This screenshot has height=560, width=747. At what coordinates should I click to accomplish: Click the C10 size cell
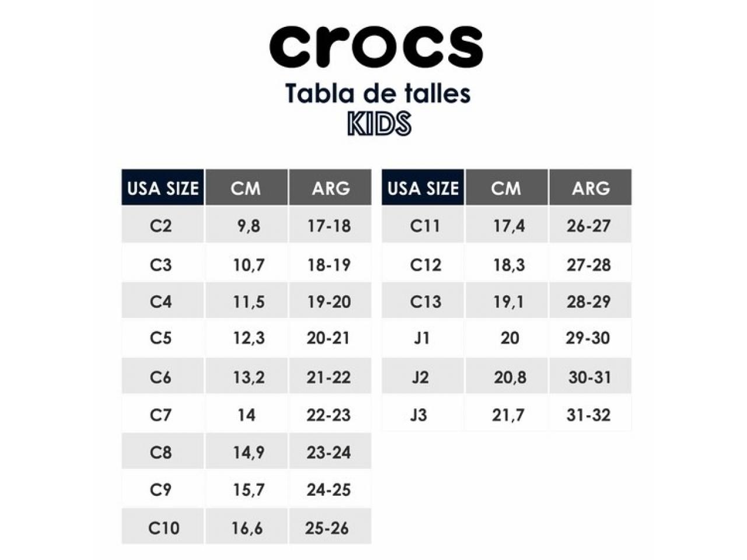163,527
